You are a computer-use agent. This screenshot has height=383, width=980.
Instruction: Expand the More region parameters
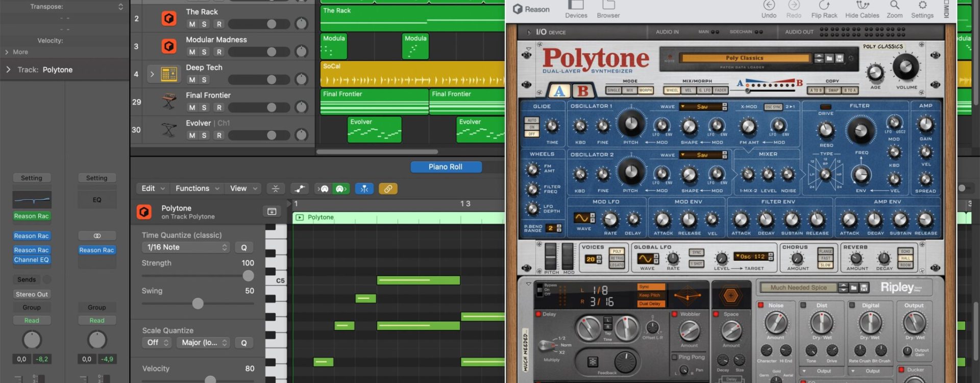click(7, 52)
